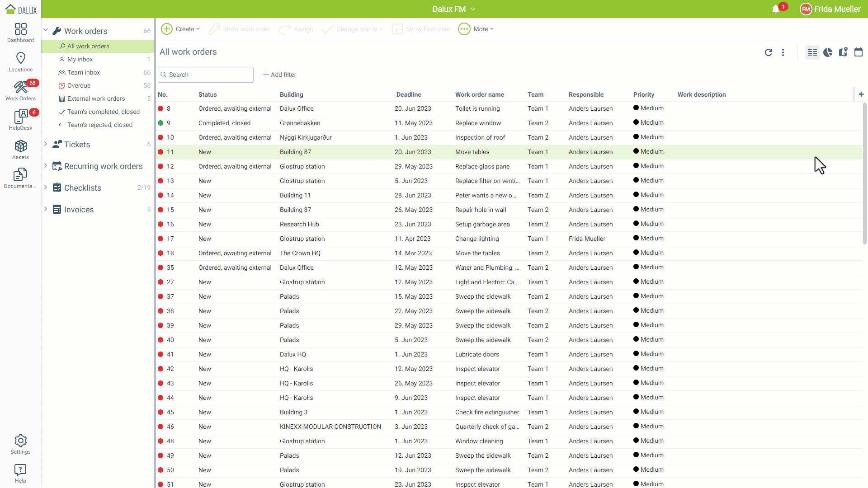This screenshot has height=488, width=868.
Task: Switch to calendar view icon
Action: 858,52
